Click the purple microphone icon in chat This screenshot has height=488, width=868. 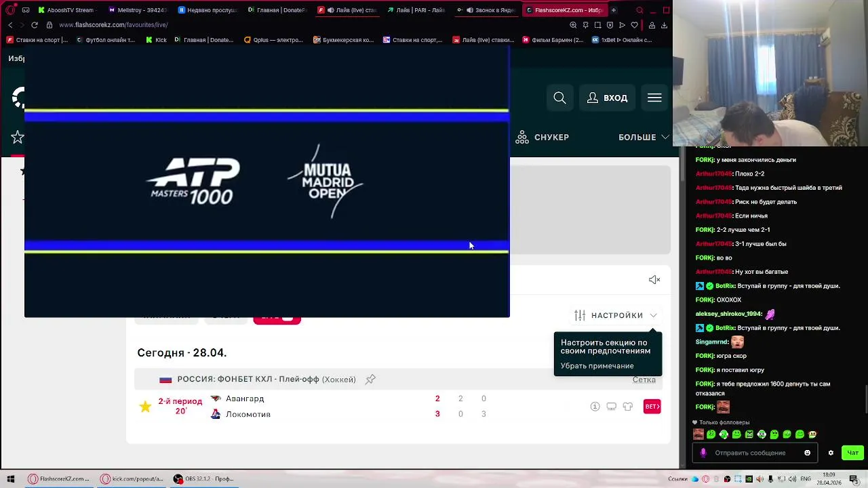(703, 453)
